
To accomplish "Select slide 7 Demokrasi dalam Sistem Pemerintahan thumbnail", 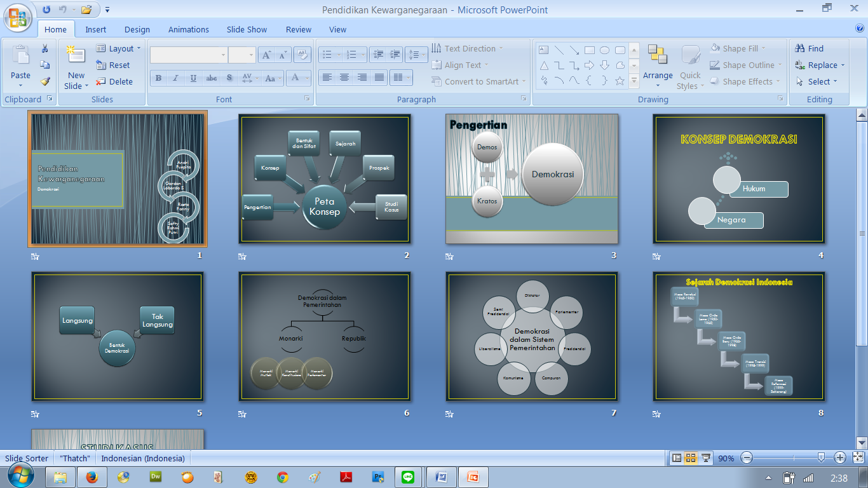I will (532, 337).
